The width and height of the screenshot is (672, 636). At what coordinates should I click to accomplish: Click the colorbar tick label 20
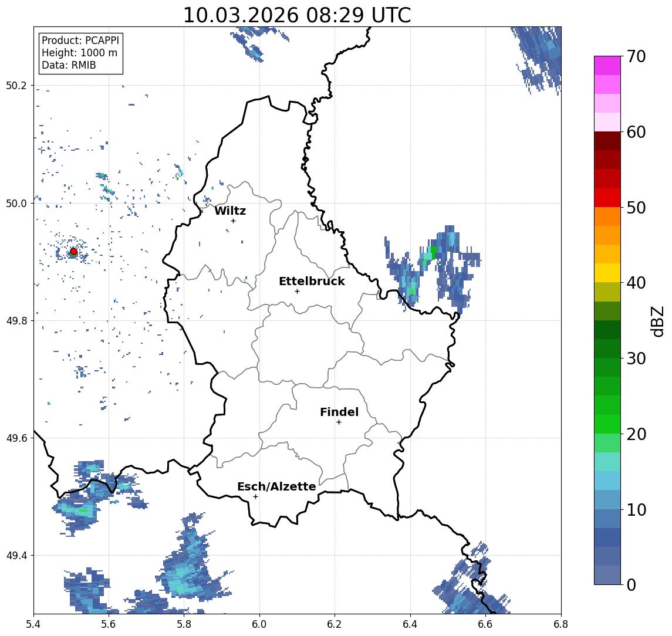pos(636,434)
